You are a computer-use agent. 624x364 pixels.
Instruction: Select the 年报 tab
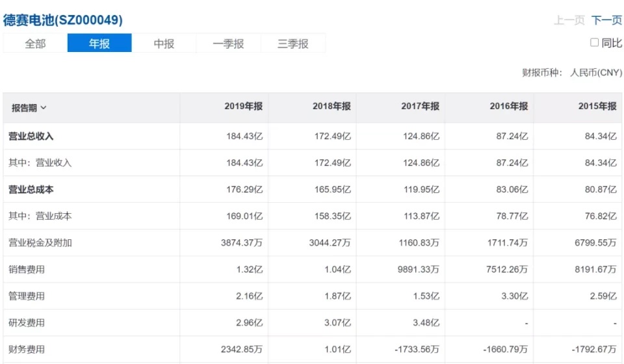tap(99, 44)
